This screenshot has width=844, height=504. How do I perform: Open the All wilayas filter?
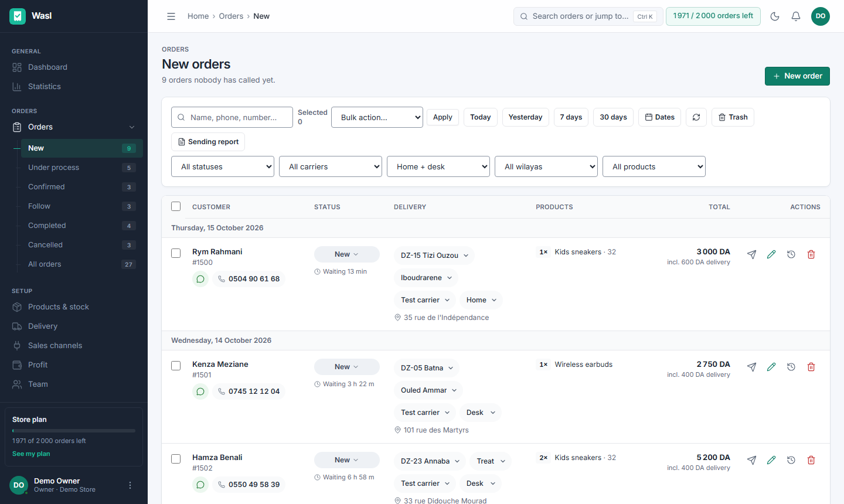pos(546,166)
